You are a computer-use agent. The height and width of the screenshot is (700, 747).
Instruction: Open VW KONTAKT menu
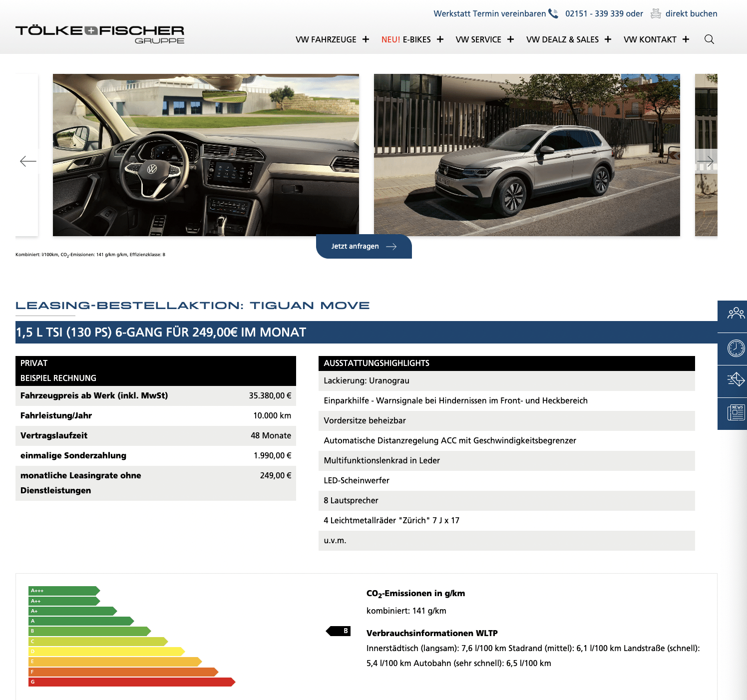(650, 39)
